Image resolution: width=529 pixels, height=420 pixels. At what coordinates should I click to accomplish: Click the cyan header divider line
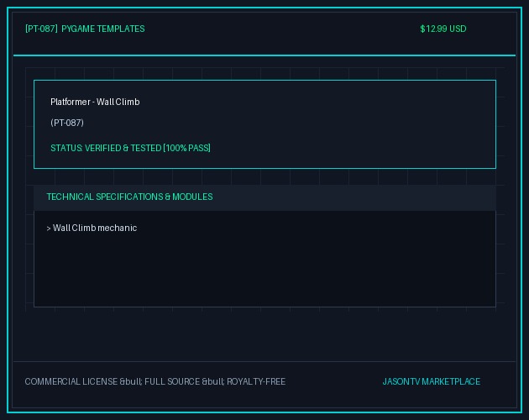pos(264,55)
